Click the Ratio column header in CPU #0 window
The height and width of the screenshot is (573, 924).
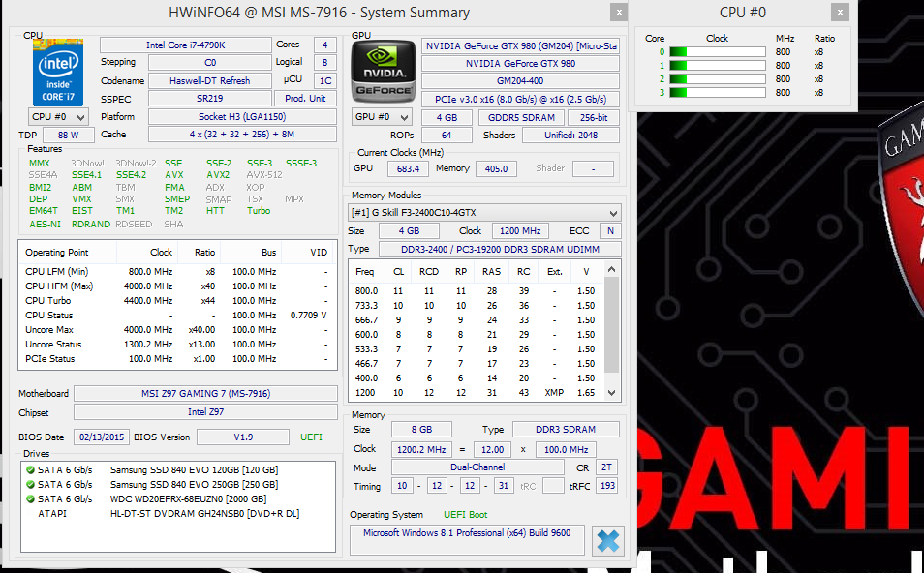(x=824, y=39)
